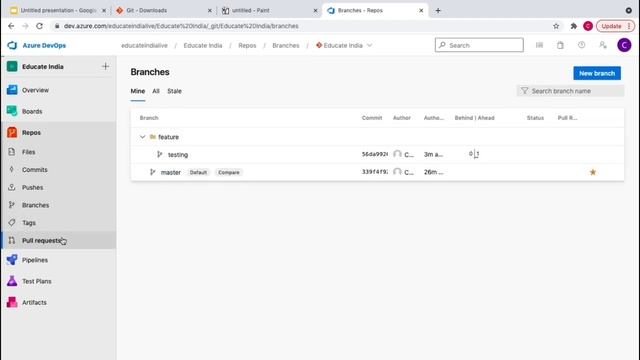640x360 pixels.
Task: Focus the header Search box
Action: click(479, 45)
